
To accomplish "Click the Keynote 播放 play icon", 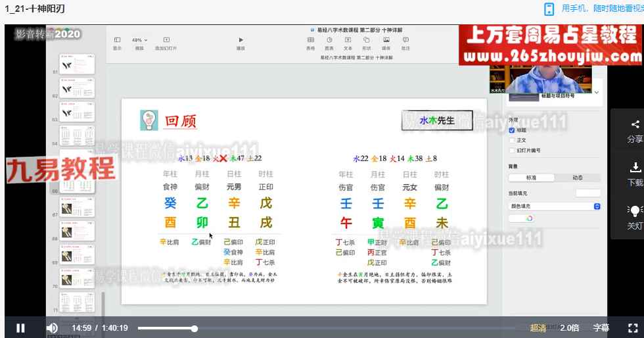I will [x=241, y=40].
